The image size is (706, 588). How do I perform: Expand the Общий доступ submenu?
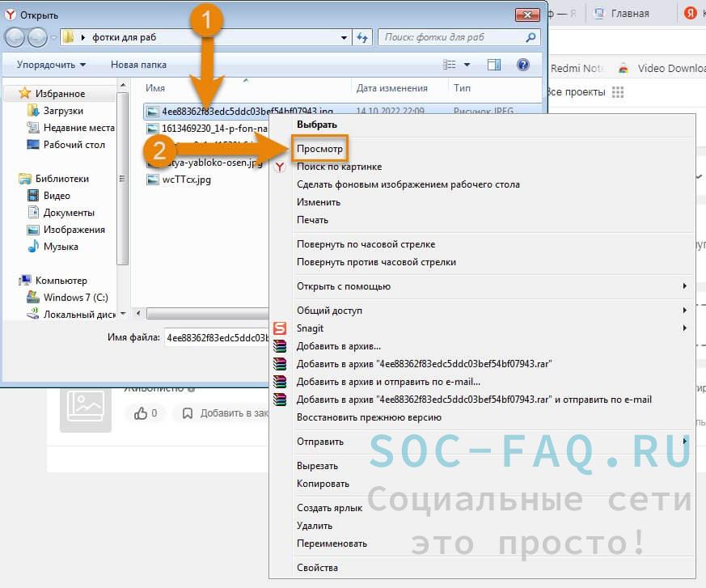coord(684,311)
